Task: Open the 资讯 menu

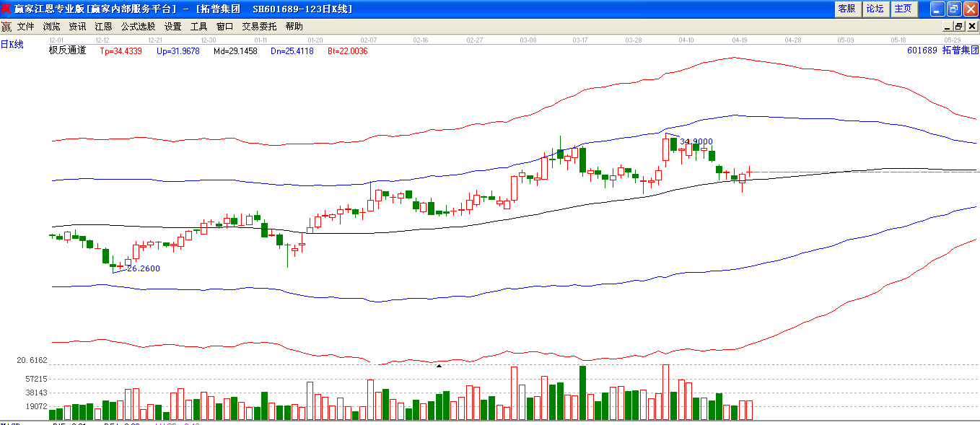Action: [x=78, y=26]
